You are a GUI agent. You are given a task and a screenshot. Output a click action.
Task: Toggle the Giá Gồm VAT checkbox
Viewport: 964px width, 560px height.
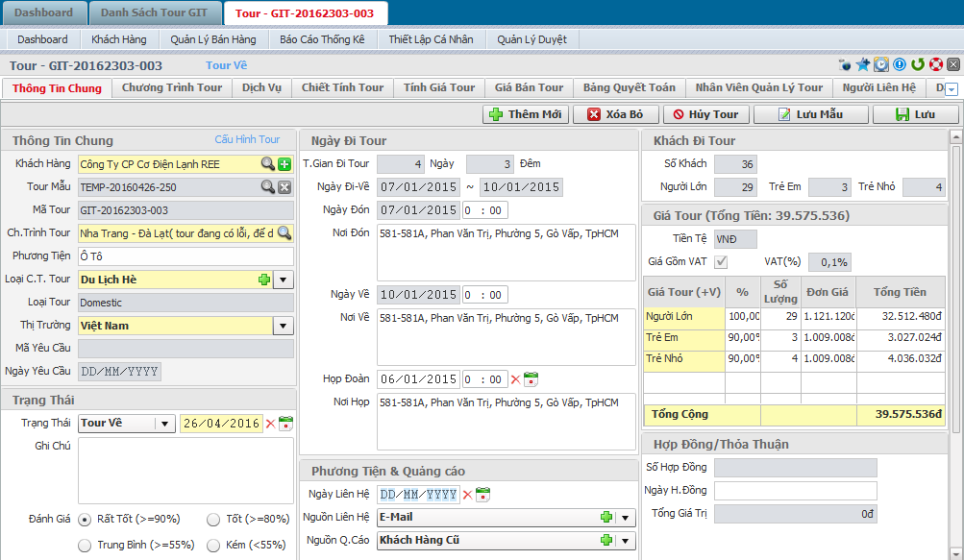[x=721, y=262]
